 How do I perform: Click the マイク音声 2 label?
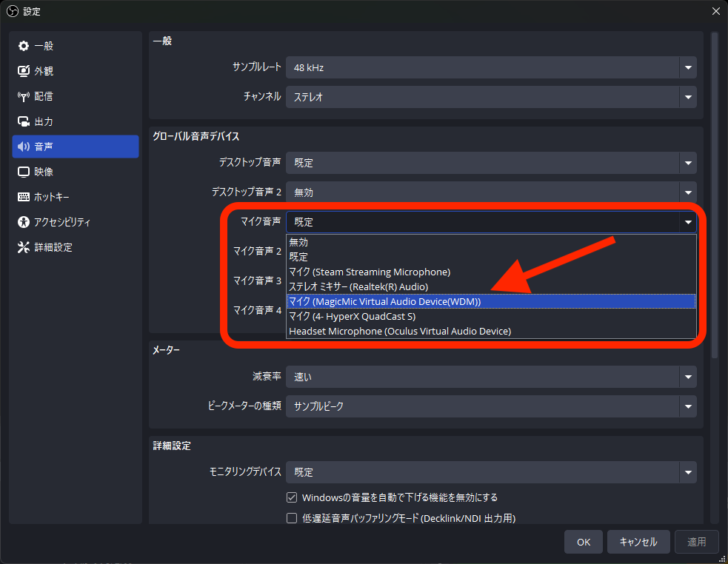click(257, 251)
